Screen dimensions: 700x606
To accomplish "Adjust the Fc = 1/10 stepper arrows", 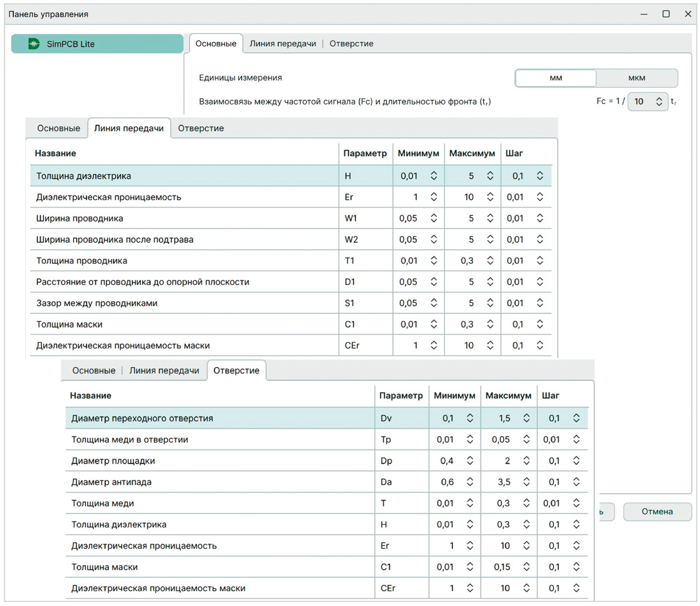I will (x=659, y=102).
